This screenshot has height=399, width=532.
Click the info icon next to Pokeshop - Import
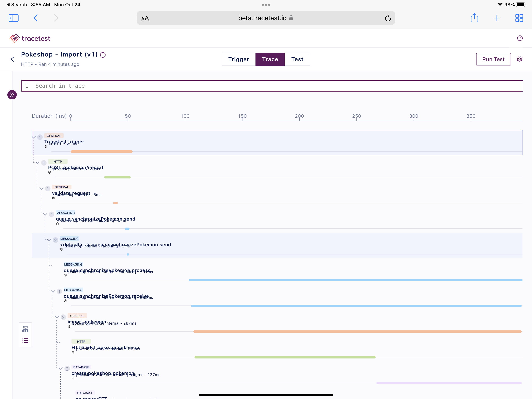[x=103, y=55]
